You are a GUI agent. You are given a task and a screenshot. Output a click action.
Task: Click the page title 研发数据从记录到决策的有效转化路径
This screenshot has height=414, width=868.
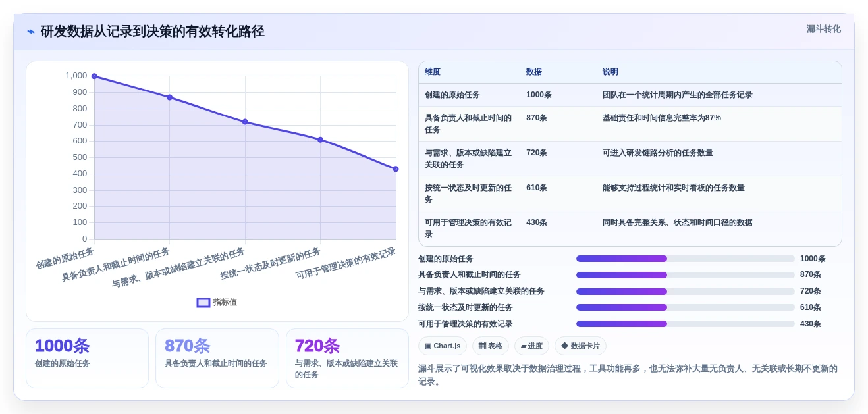click(x=153, y=31)
